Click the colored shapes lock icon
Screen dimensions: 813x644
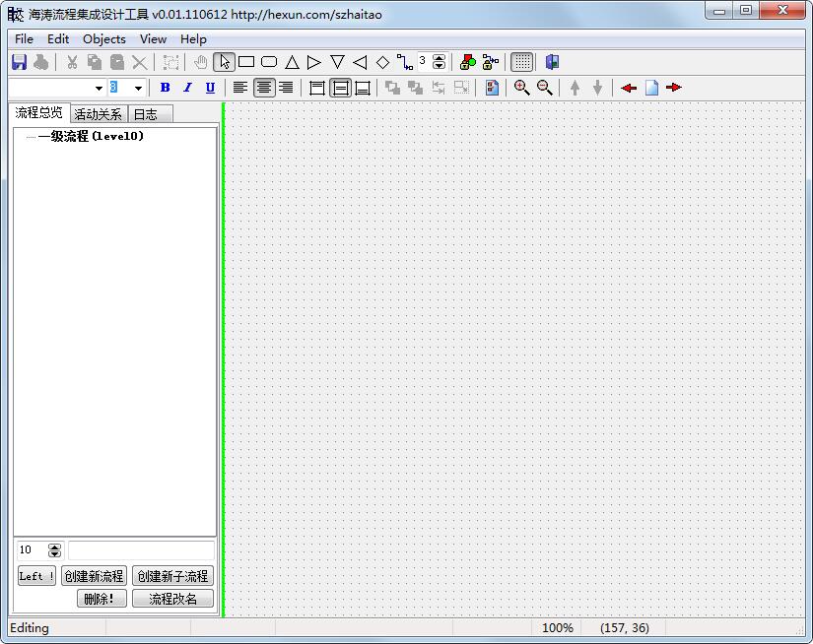coord(468,62)
